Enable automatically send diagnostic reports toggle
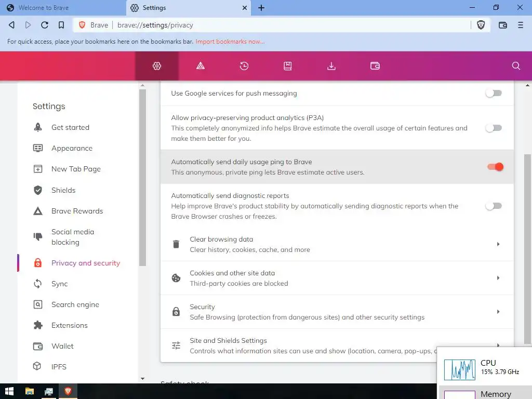 tap(494, 206)
